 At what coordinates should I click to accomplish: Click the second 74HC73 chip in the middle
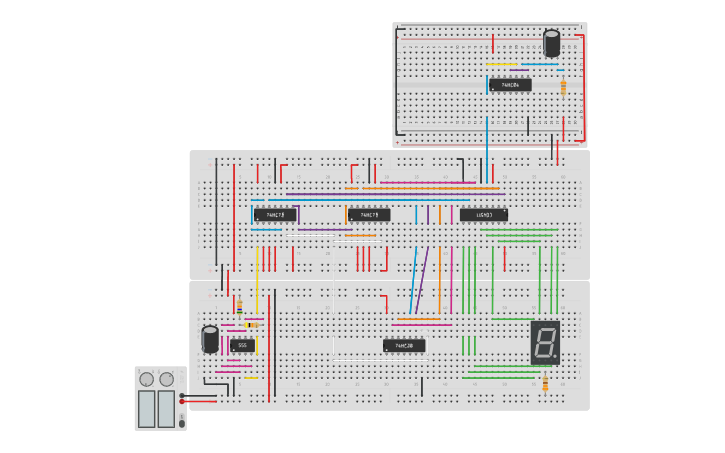(369, 214)
